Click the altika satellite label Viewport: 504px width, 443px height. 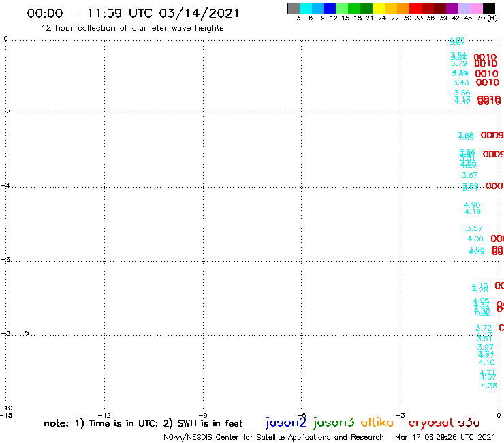pos(377,423)
